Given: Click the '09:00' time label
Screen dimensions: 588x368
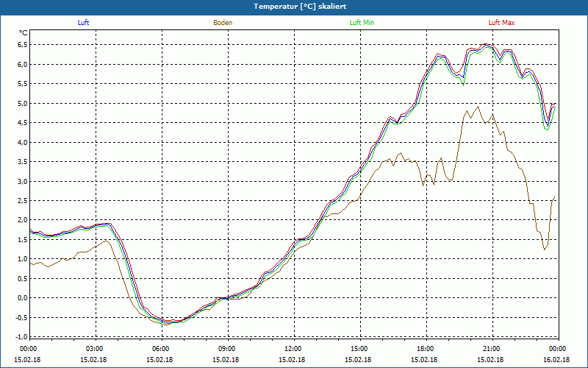Looking at the screenshot, I should (226, 349).
